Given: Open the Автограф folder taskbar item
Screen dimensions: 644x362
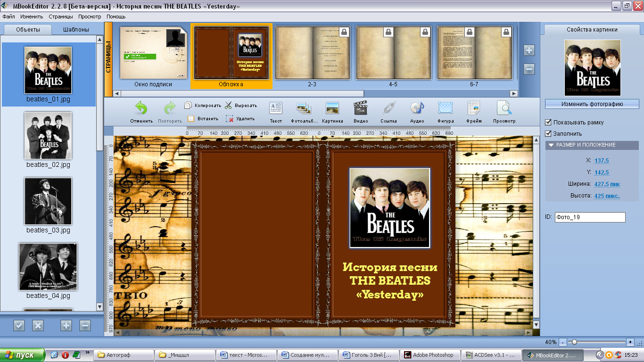Looking at the screenshot, I should 124,355.
